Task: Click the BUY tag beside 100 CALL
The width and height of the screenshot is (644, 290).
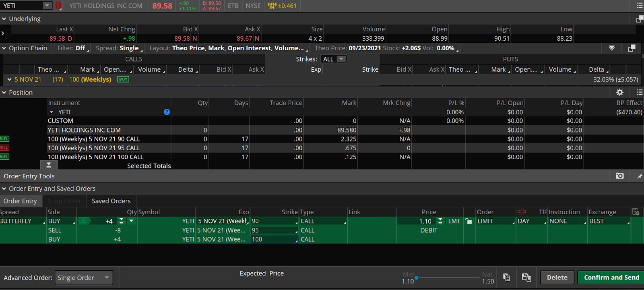Action: pos(4,157)
